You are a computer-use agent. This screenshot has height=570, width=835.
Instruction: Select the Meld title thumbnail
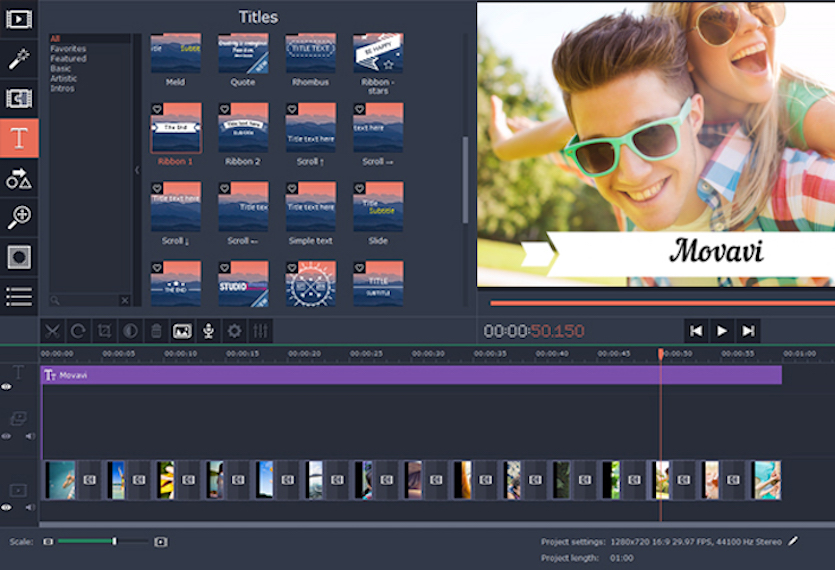coord(176,53)
